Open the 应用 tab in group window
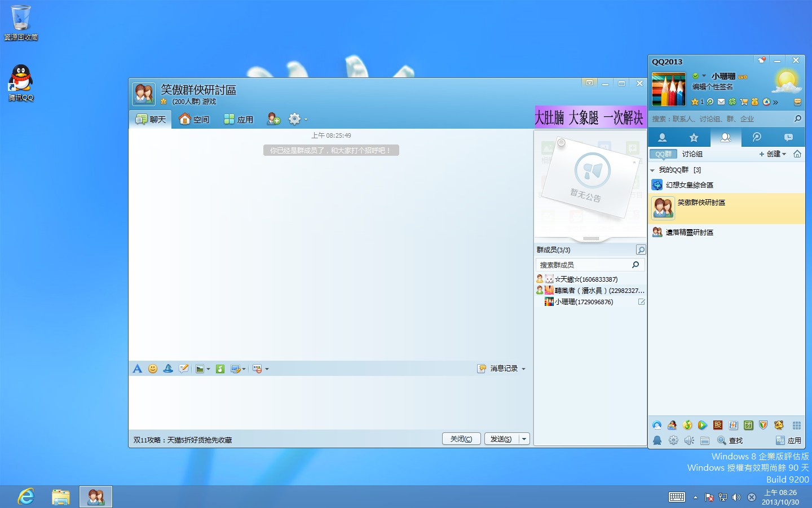812x508 pixels. point(239,119)
